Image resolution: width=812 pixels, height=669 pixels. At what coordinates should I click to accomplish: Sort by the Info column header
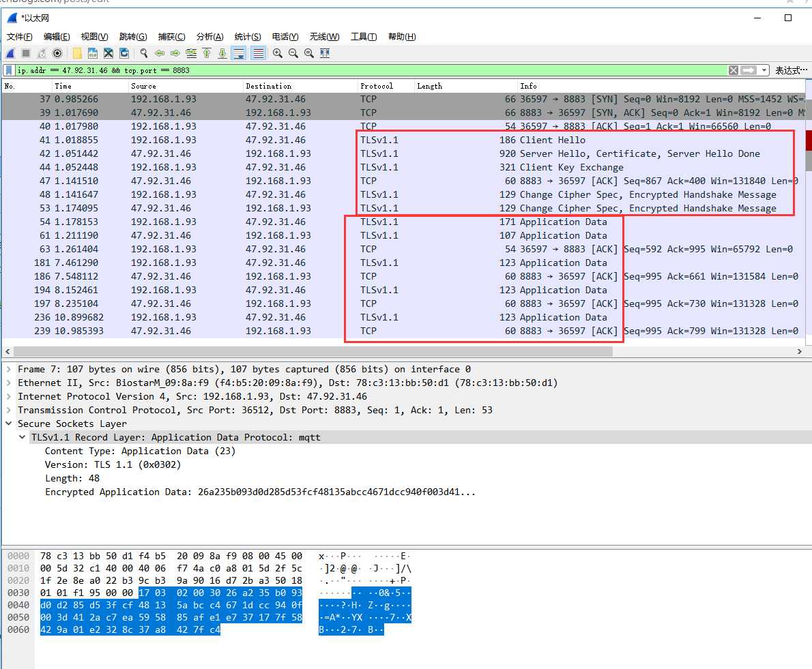(x=661, y=86)
